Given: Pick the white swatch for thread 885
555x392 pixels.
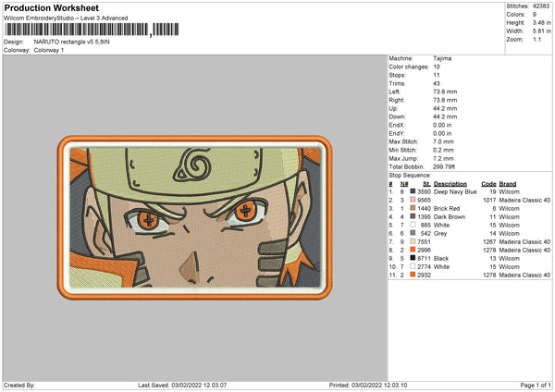Looking at the screenshot, I should (x=413, y=225).
